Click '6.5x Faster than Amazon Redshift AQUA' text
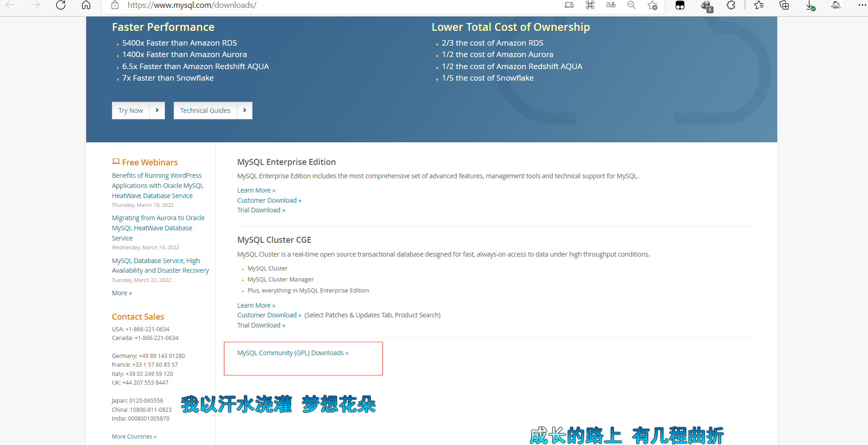 [195, 66]
